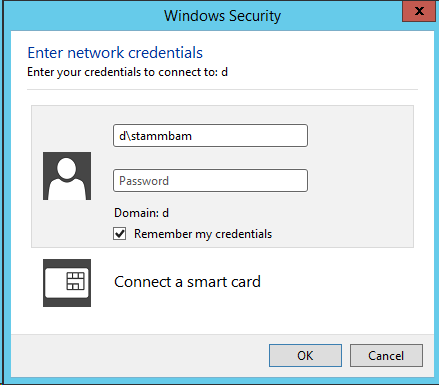439x385 pixels.
Task: Focus the username field containing d\stammbam
Action: 210,136
